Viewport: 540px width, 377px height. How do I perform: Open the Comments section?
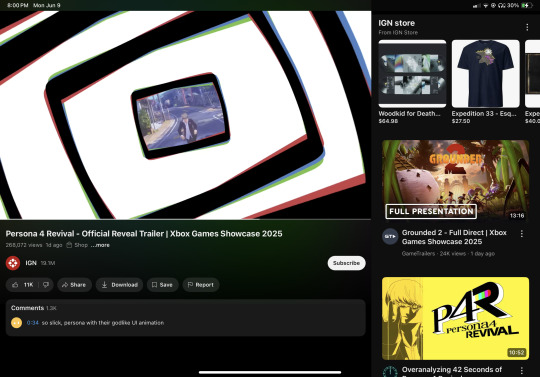coord(185,317)
